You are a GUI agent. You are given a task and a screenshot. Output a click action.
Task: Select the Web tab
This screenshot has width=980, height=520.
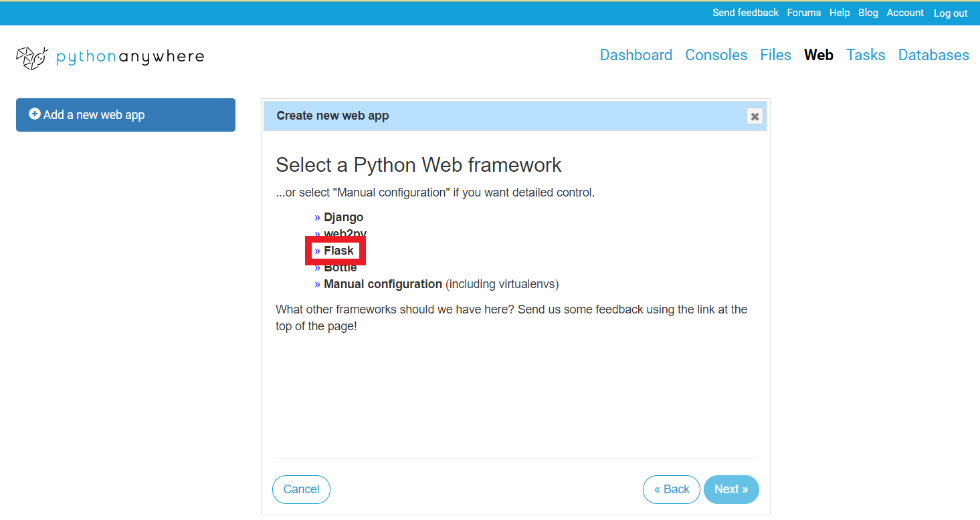(x=819, y=55)
